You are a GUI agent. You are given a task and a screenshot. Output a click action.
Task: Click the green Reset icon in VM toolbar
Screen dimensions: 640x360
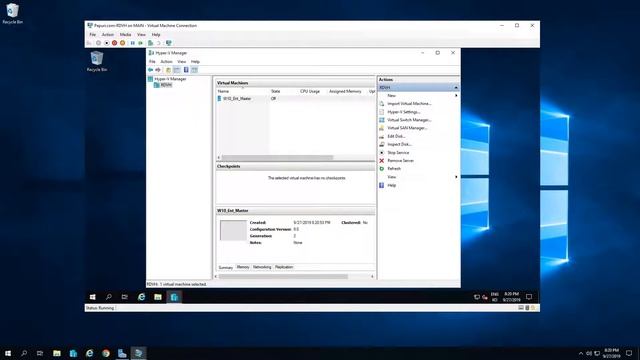pyautogui.click(x=141, y=43)
